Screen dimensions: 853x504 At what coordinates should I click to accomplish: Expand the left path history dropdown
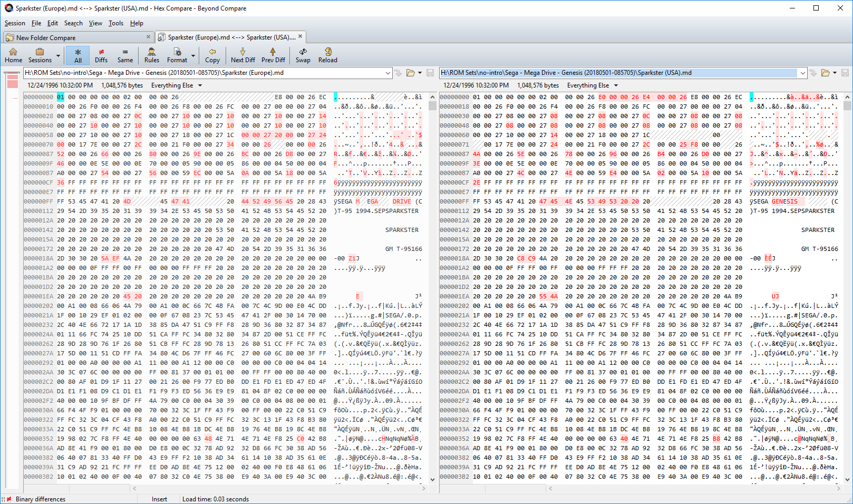pyautogui.click(x=388, y=73)
